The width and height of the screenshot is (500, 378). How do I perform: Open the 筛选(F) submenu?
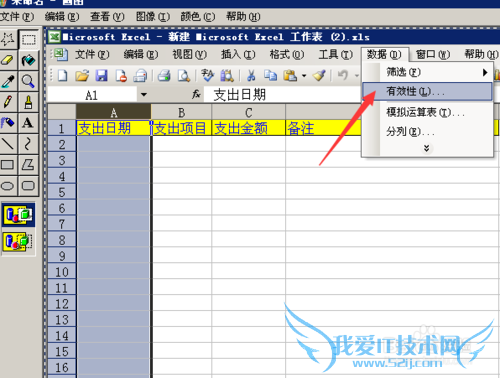click(x=427, y=72)
